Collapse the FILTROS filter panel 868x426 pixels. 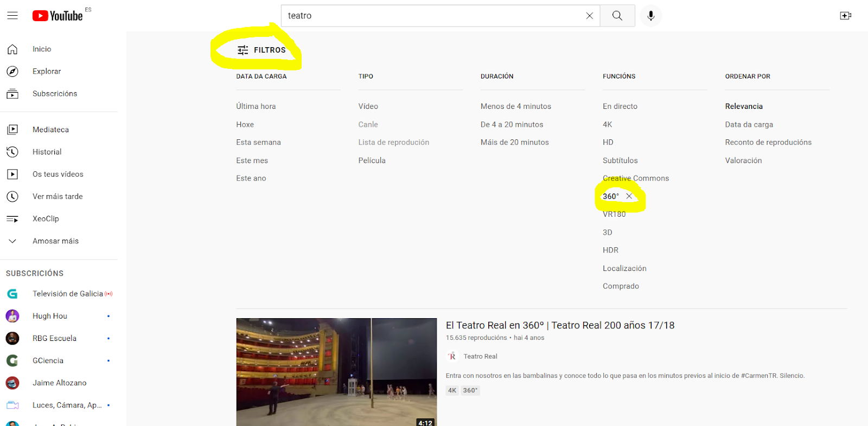tap(261, 50)
